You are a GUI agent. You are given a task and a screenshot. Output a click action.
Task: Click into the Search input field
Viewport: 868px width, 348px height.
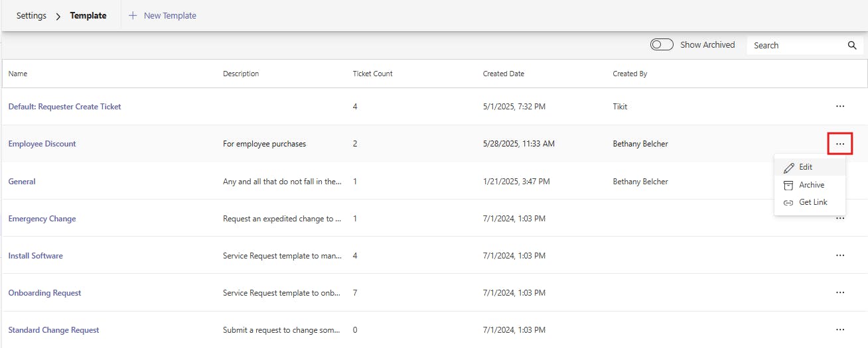click(796, 46)
